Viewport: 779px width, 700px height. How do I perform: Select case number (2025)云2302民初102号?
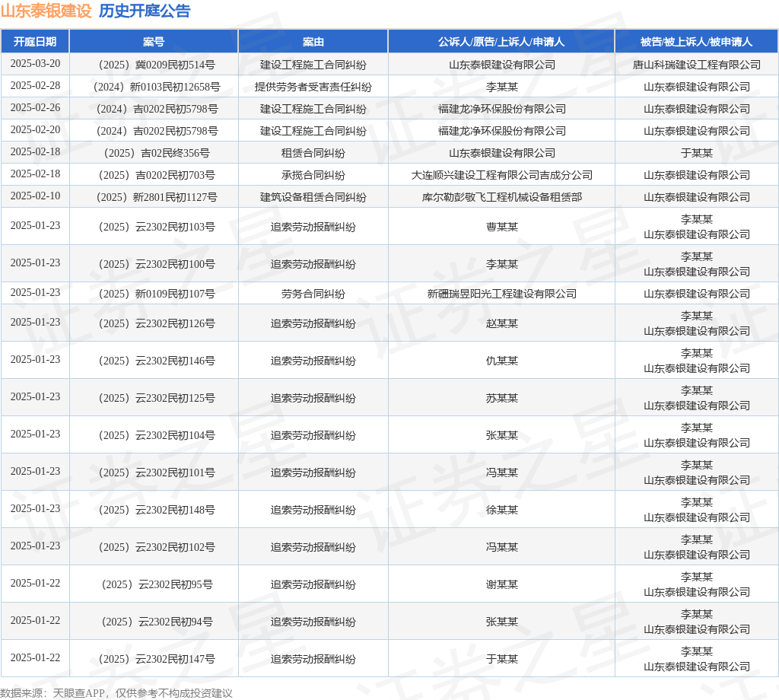[157, 547]
